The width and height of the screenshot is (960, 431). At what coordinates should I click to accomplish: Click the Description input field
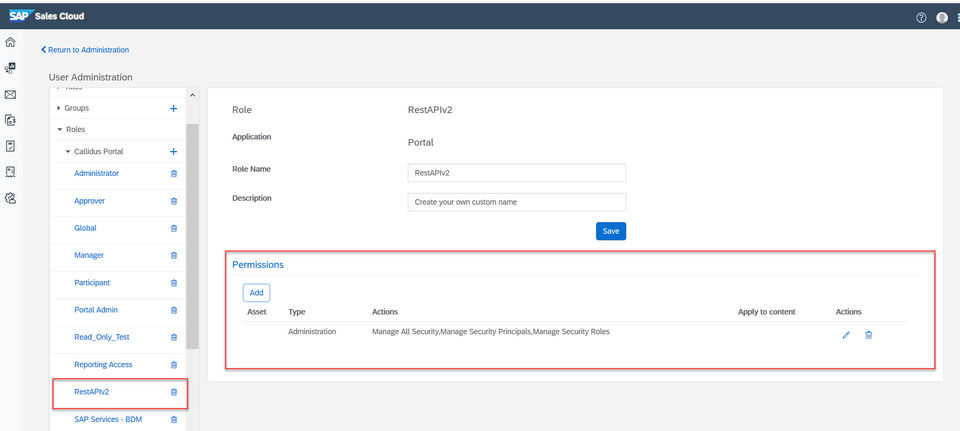[516, 202]
